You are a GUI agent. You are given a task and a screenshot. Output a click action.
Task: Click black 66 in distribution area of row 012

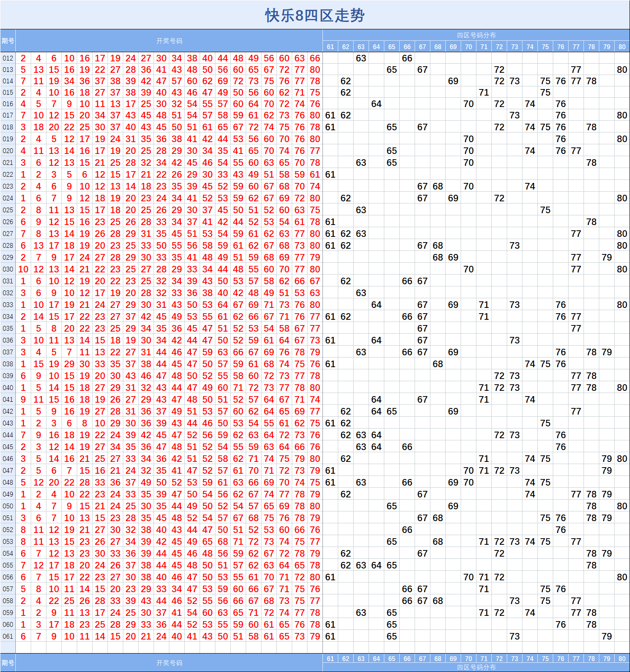coord(407,58)
